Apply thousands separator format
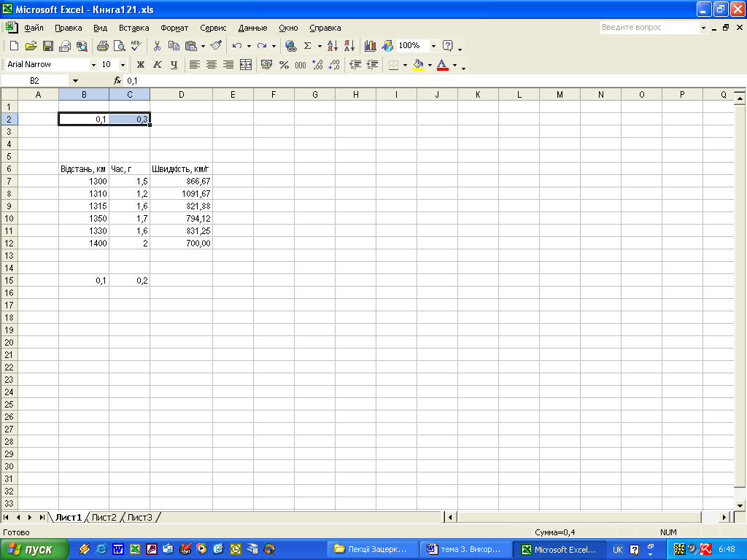Viewport: 747px width, 560px height. click(301, 65)
